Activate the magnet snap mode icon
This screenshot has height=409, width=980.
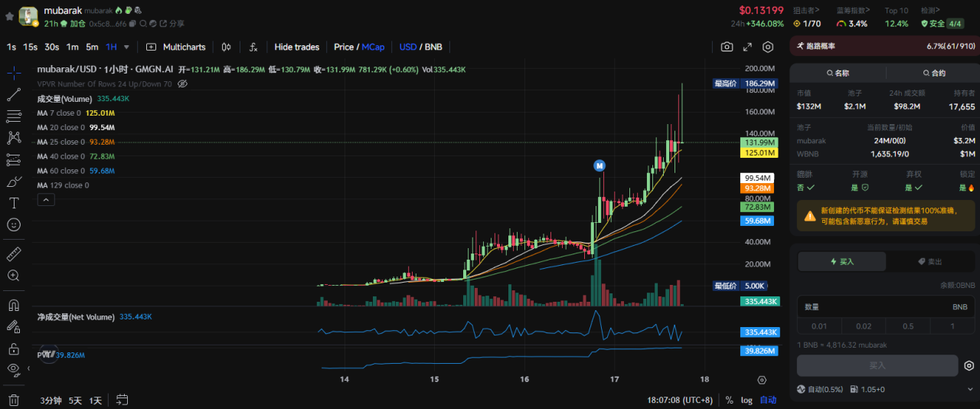coord(14,305)
